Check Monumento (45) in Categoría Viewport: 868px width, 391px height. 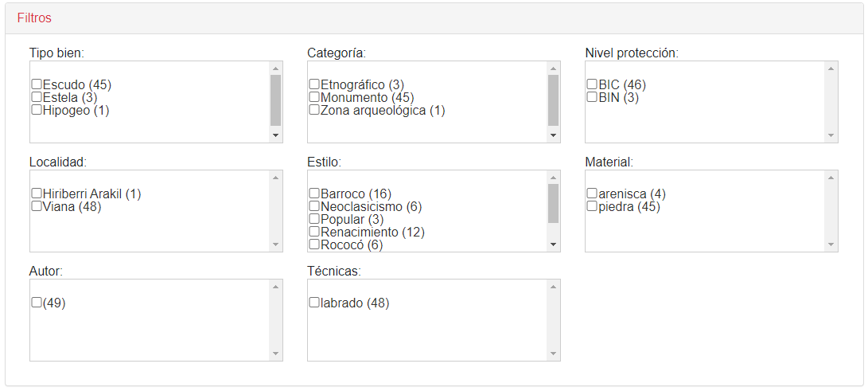tap(314, 97)
